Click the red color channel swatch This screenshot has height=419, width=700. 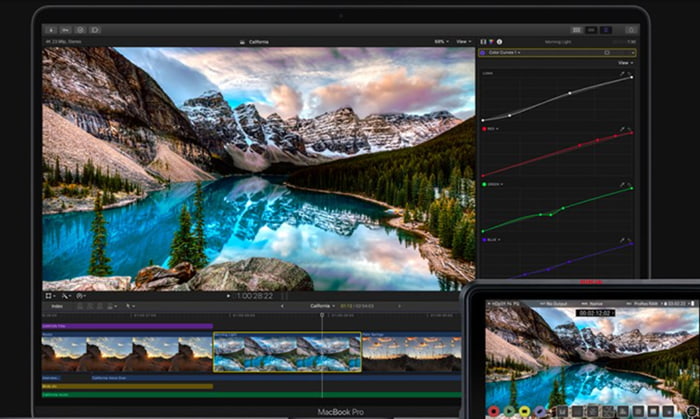pyautogui.click(x=486, y=129)
